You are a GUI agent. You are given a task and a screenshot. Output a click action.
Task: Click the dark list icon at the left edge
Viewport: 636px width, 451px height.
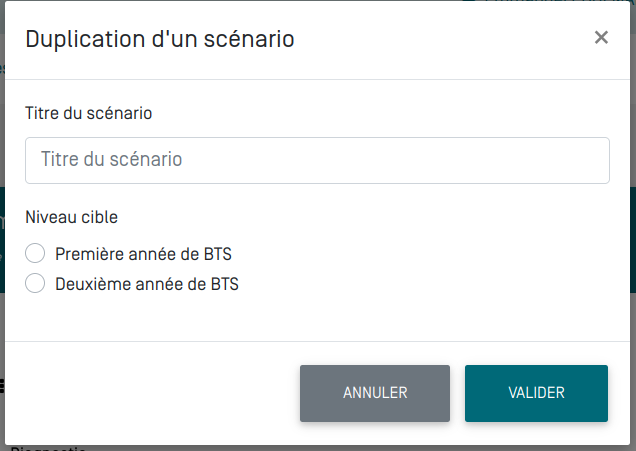pyautogui.click(x=2, y=385)
